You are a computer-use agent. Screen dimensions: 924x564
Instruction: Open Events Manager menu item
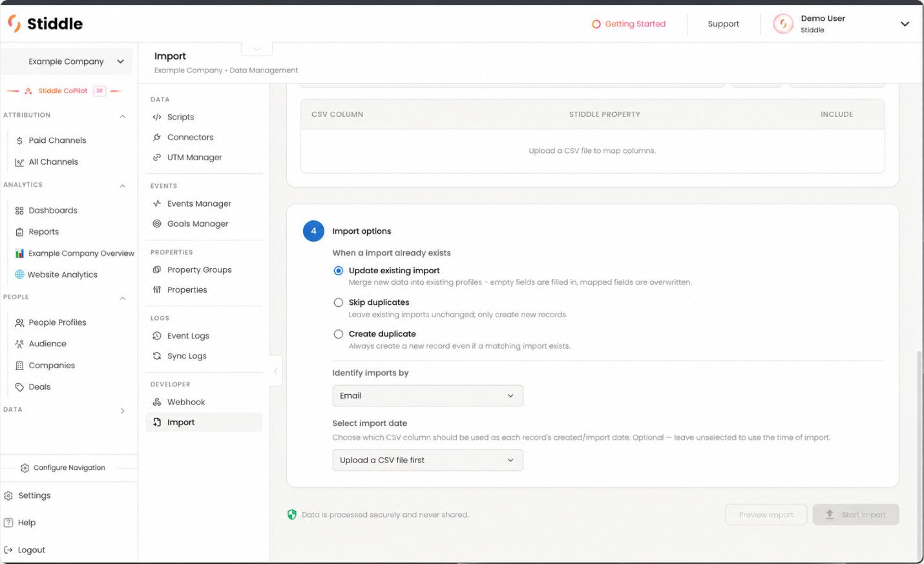tap(204, 204)
